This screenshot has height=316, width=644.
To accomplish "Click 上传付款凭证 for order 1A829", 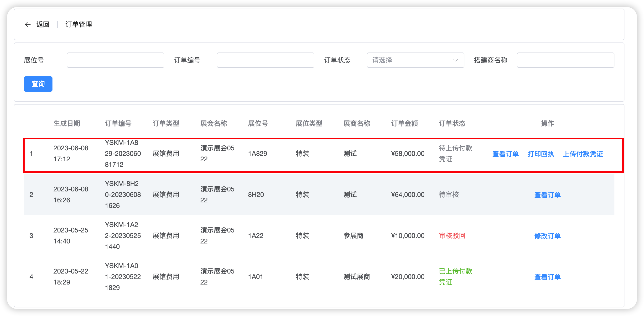I will point(583,154).
